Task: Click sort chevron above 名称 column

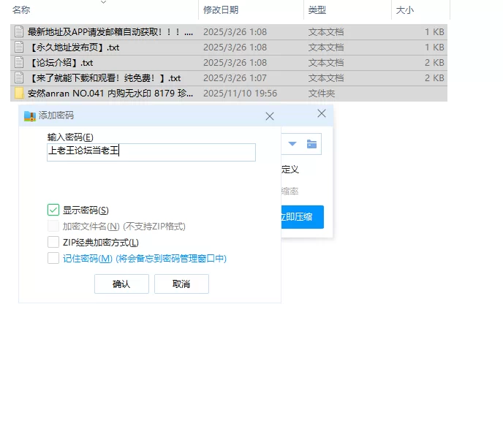Action: (103, 2)
